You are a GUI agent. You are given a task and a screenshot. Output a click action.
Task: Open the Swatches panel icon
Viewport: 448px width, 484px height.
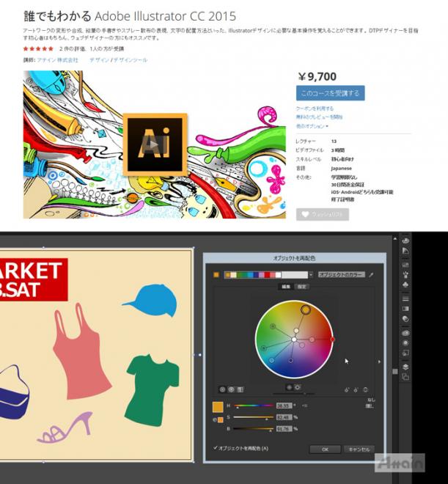[x=405, y=265]
